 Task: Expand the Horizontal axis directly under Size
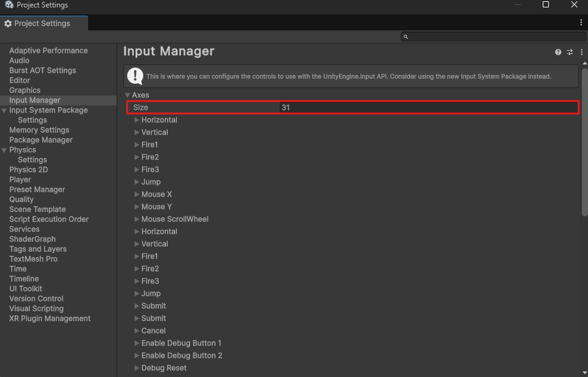[137, 120]
